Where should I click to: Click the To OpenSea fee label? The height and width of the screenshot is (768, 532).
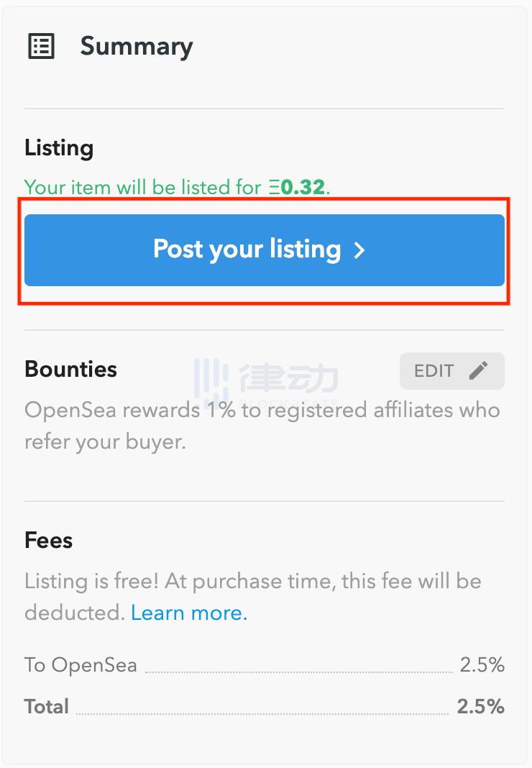click(x=81, y=665)
